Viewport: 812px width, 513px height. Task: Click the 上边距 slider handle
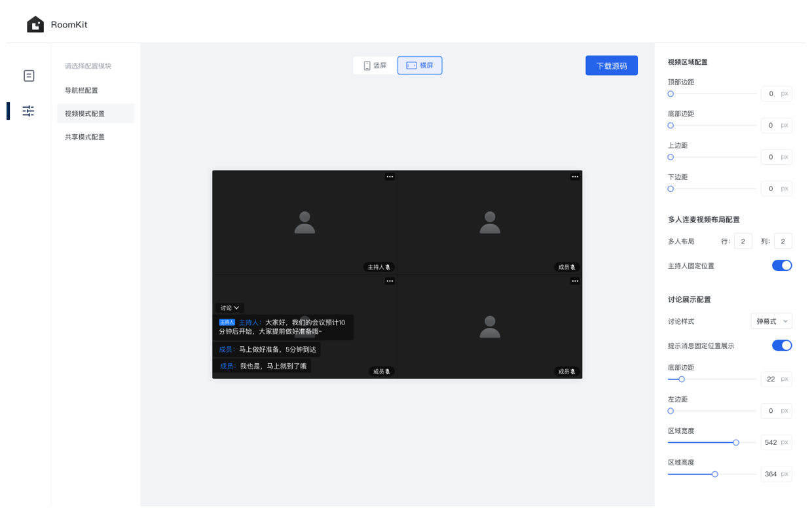[671, 157]
